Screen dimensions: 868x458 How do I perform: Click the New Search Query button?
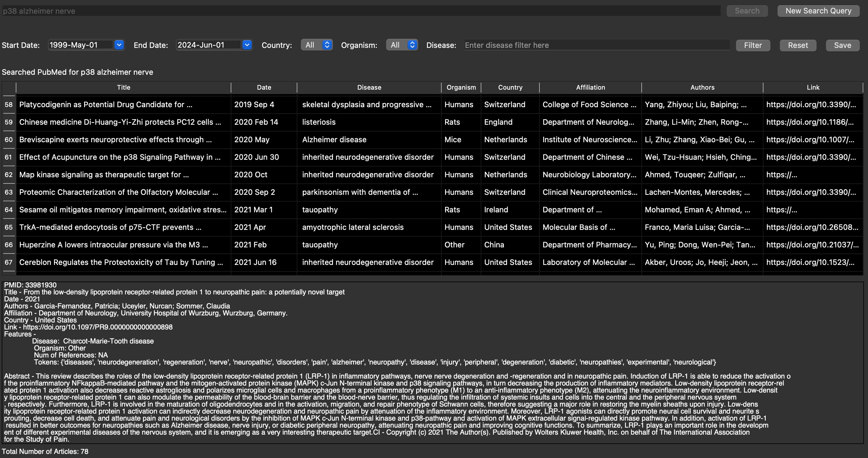pos(818,11)
